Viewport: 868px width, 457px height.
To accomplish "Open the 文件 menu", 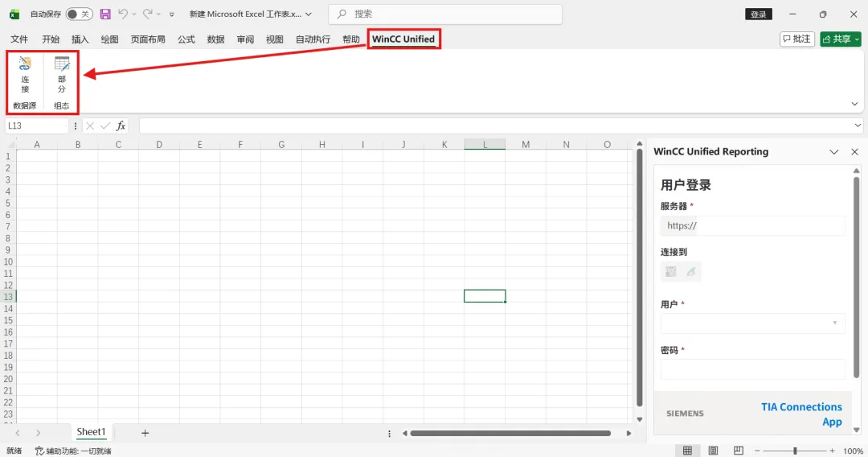I will coord(19,39).
